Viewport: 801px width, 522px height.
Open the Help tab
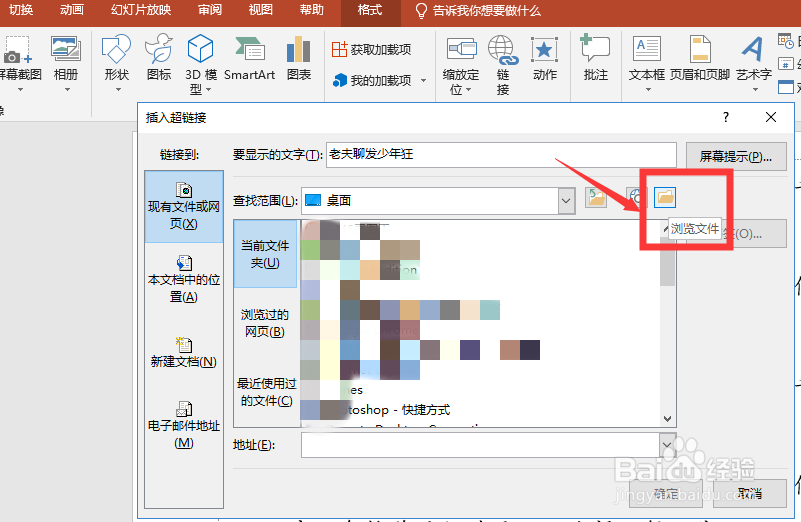coord(312,10)
